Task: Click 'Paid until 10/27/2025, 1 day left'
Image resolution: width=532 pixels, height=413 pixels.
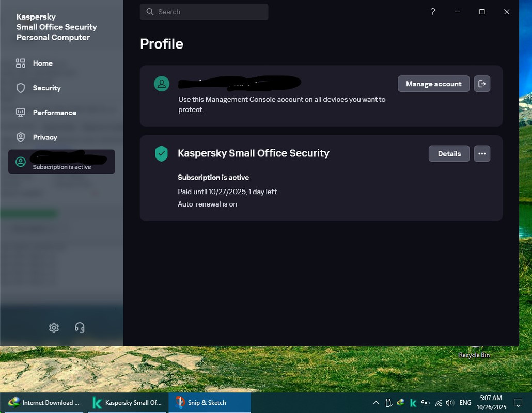Action: coord(227,192)
